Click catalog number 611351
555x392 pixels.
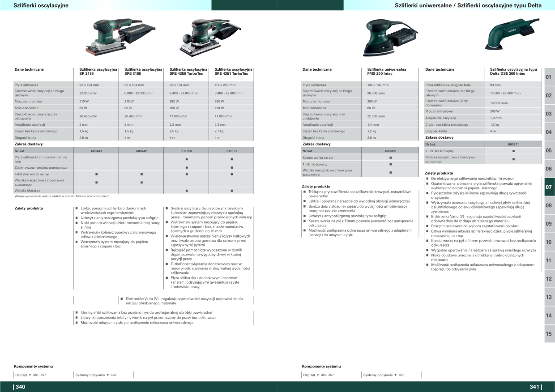(x=232, y=151)
